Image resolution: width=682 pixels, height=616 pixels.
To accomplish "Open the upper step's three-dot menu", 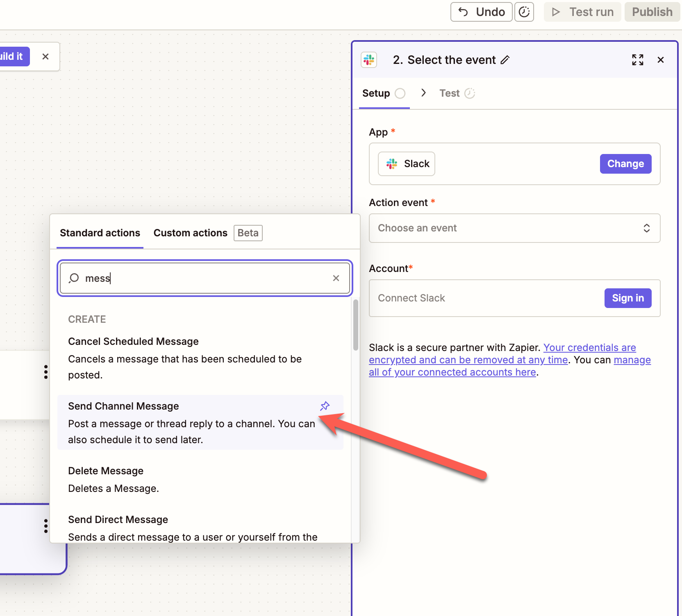I will 46,372.
